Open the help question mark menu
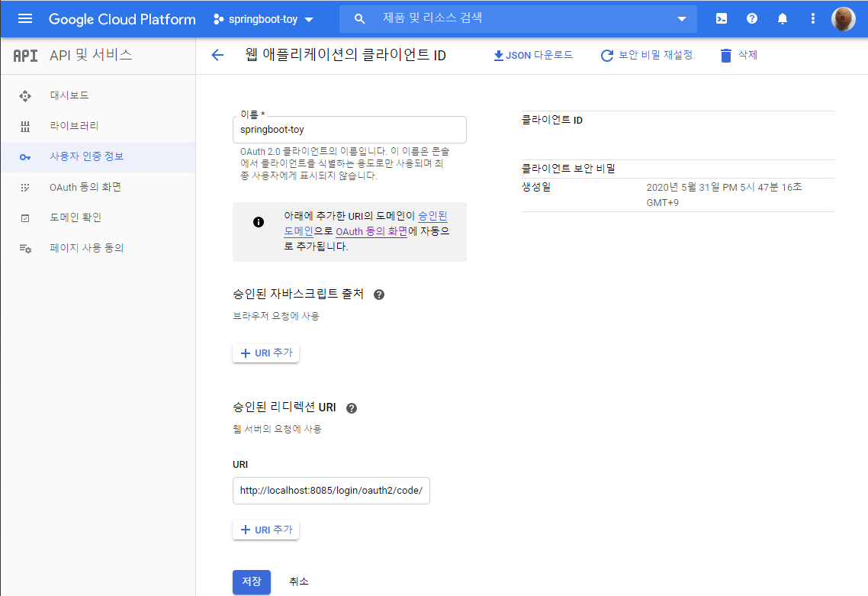This screenshot has height=596, width=868. [x=752, y=19]
